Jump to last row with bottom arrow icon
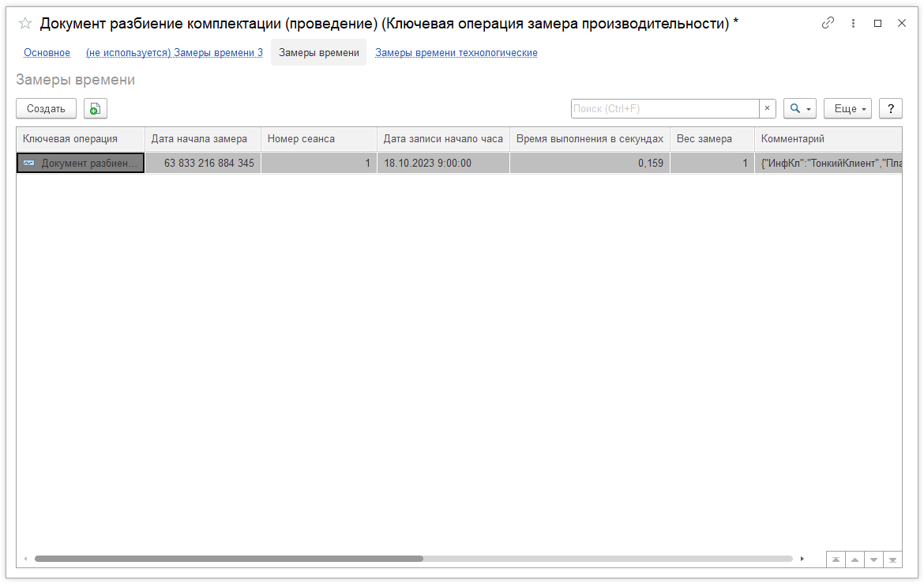The image size is (924, 584). tap(892, 559)
